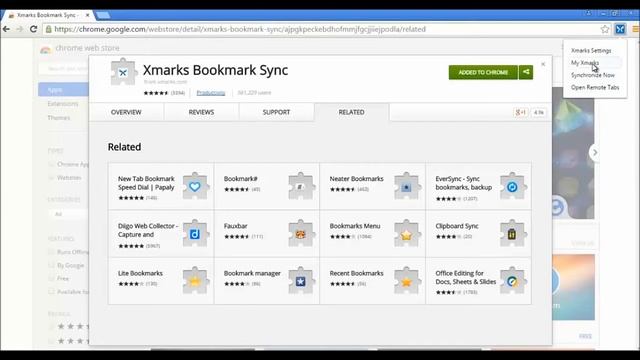Toggle the Websites type checkbox
The image size is (640, 360).
point(51,178)
